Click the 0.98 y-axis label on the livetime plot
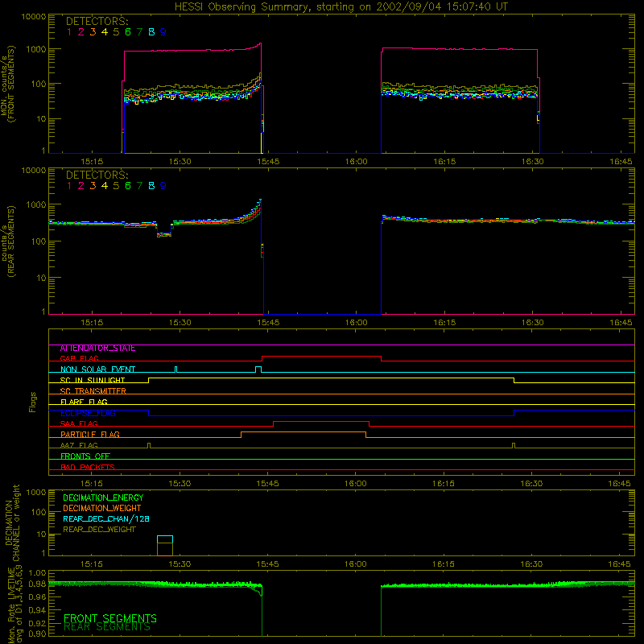 (37, 584)
